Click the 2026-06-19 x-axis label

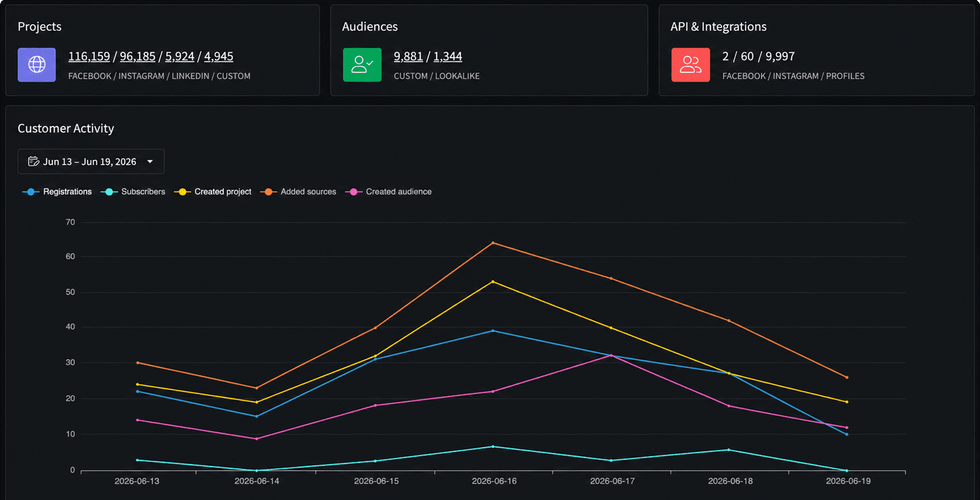849,481
